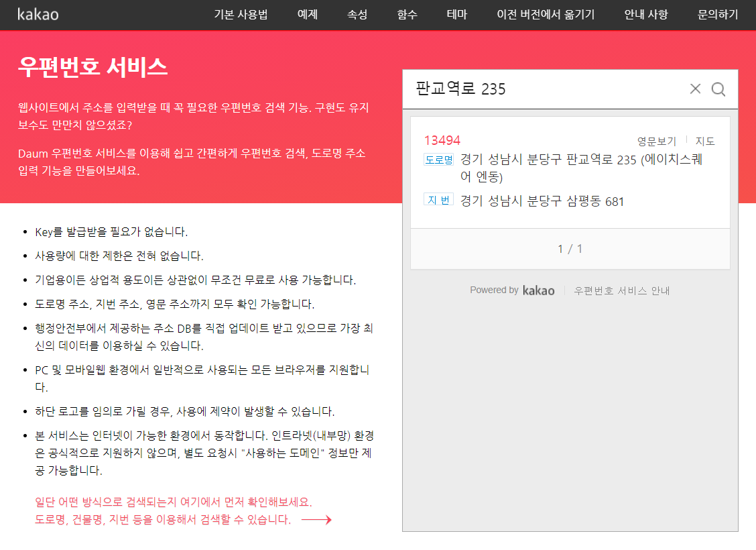Select lot address 삼평동 681
Screen dimensions: 756x550
tap(542, 201)
